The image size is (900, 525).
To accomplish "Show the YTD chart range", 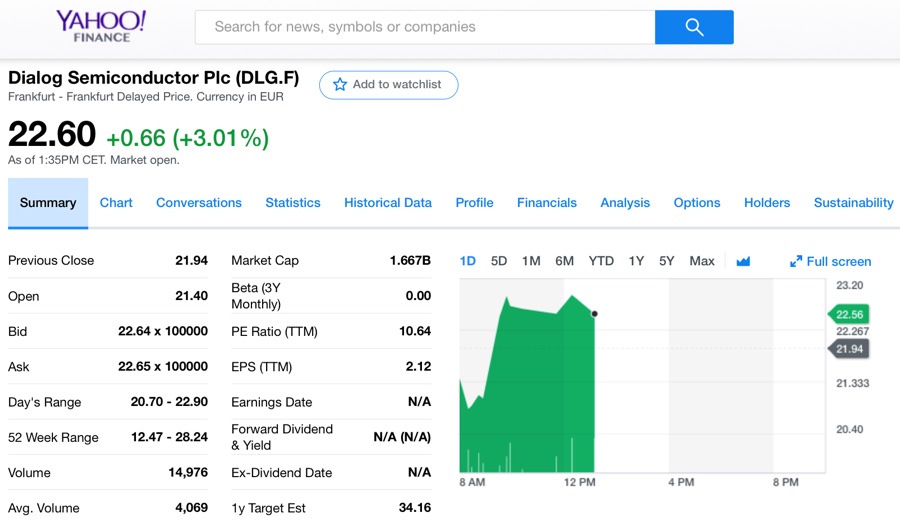I will point(601,262).
